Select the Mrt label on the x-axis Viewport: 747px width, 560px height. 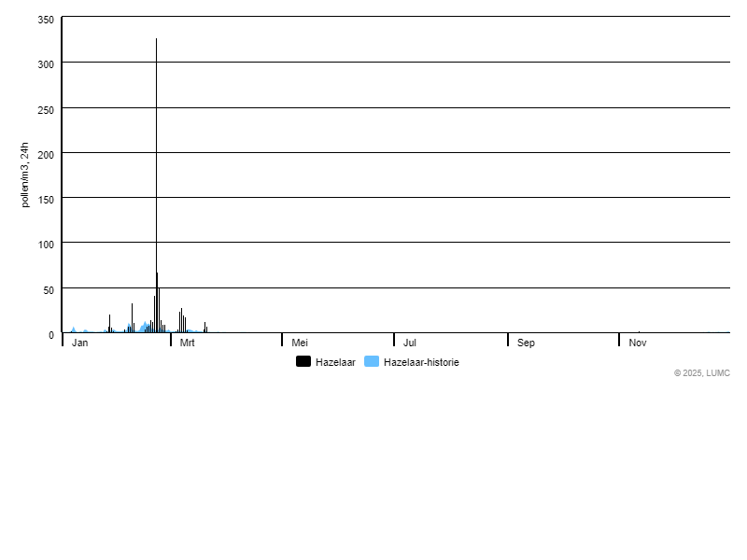[187, 343]
